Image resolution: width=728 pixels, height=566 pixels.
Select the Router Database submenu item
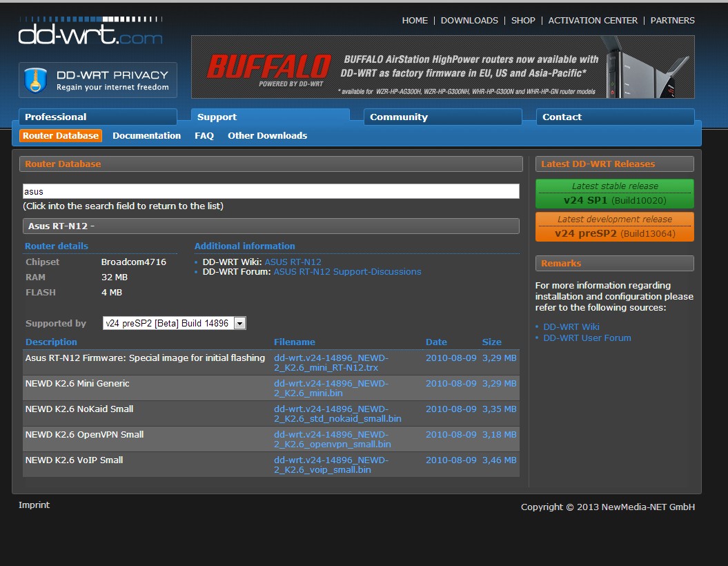(x=60, y=135)
